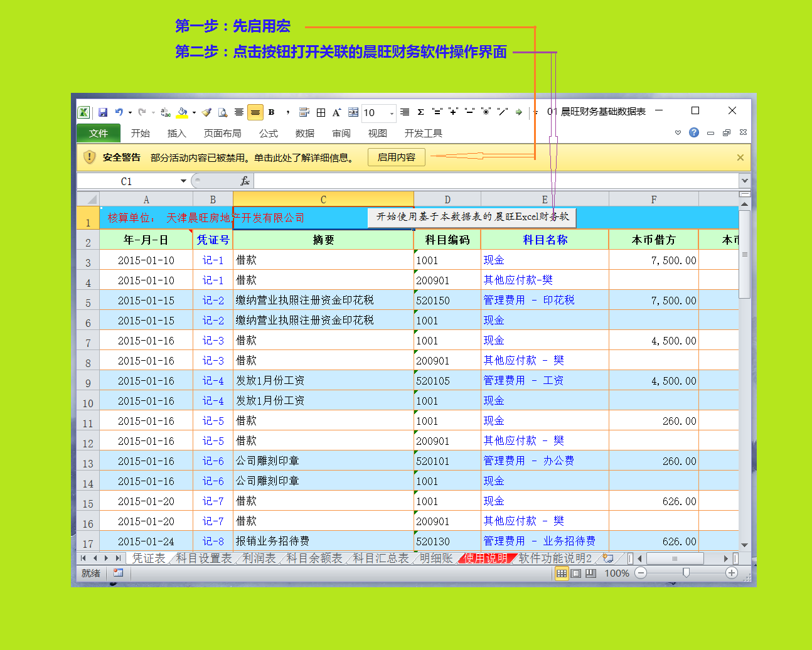
Task: Expand the Name Box dropdown arrow
Action: 183,181
